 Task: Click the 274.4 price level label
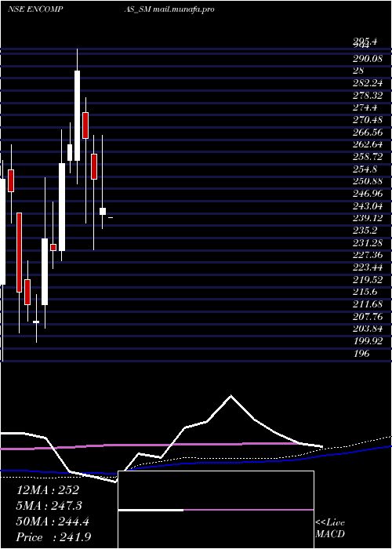(x=365, y=107)
